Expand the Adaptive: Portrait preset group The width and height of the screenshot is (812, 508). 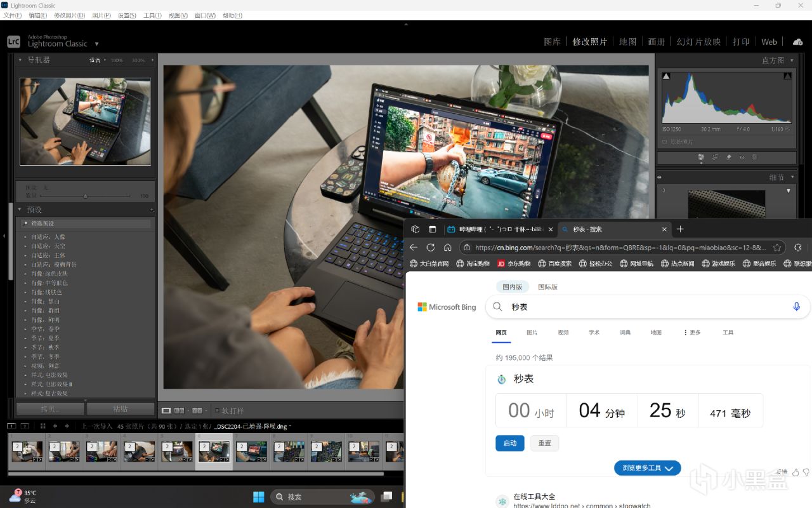25,237
